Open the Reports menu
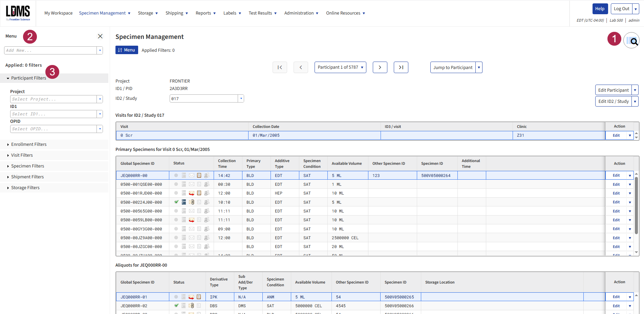644x314 pixels. [206, 13]
